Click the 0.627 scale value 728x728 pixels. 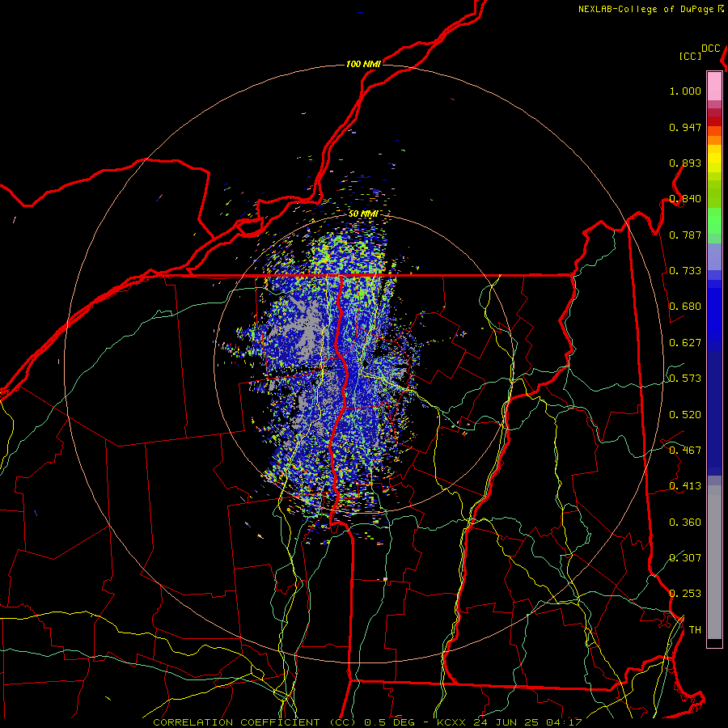click(685, 343)
